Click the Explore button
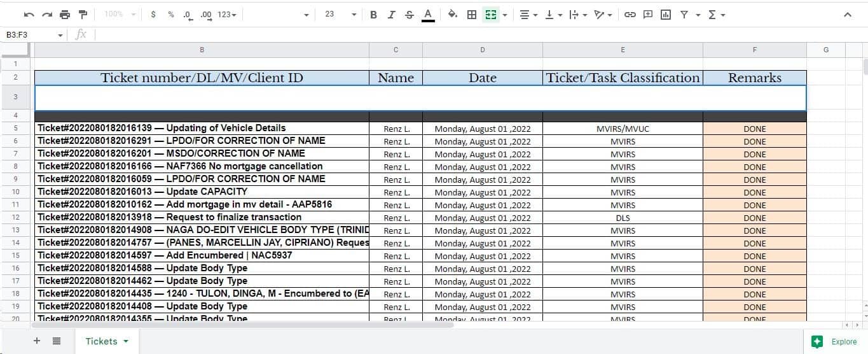 (x=835, y=342)
